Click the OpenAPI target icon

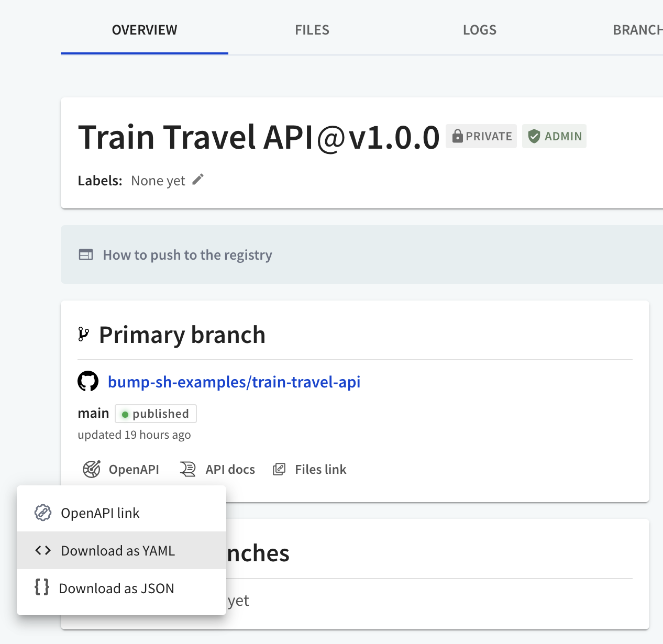92,469
